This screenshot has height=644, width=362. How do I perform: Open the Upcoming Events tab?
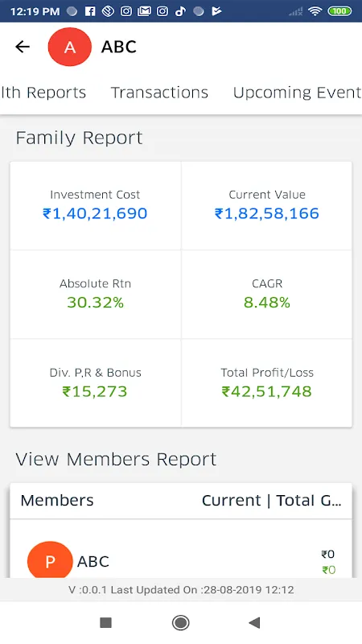click(297, 93)
